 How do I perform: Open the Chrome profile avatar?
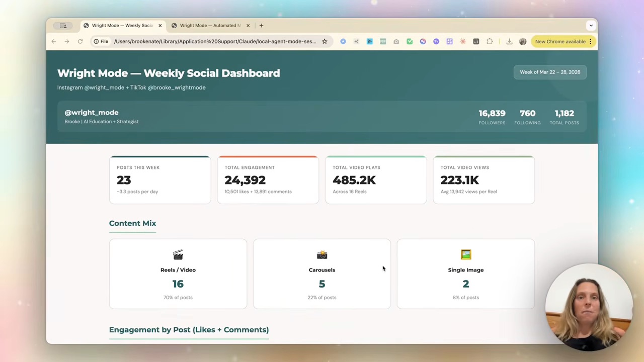tap(523, 41)
